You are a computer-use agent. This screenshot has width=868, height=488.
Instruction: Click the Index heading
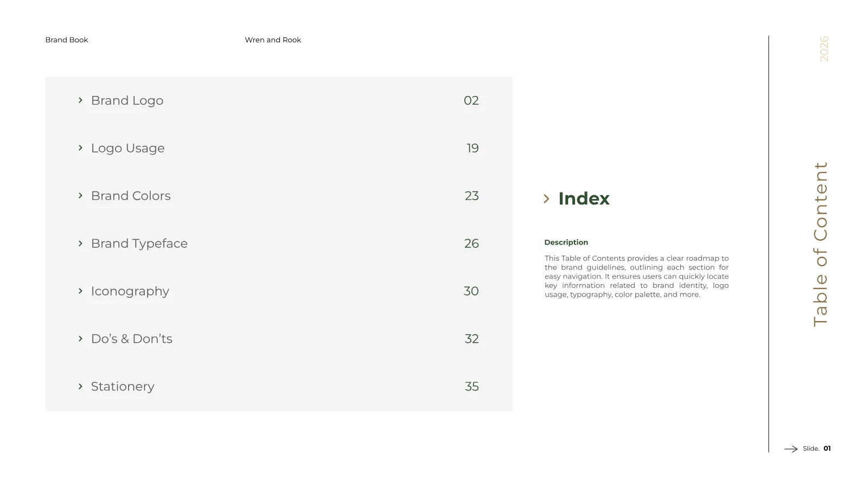pyautogui.click(x=584, y=198)
